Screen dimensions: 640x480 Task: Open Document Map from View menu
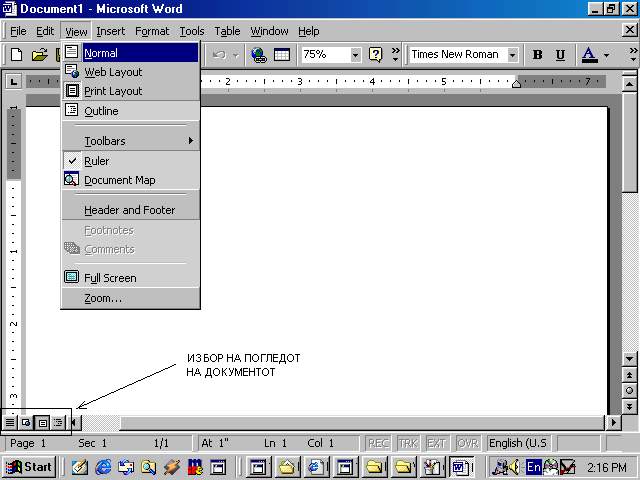[131, 180]
